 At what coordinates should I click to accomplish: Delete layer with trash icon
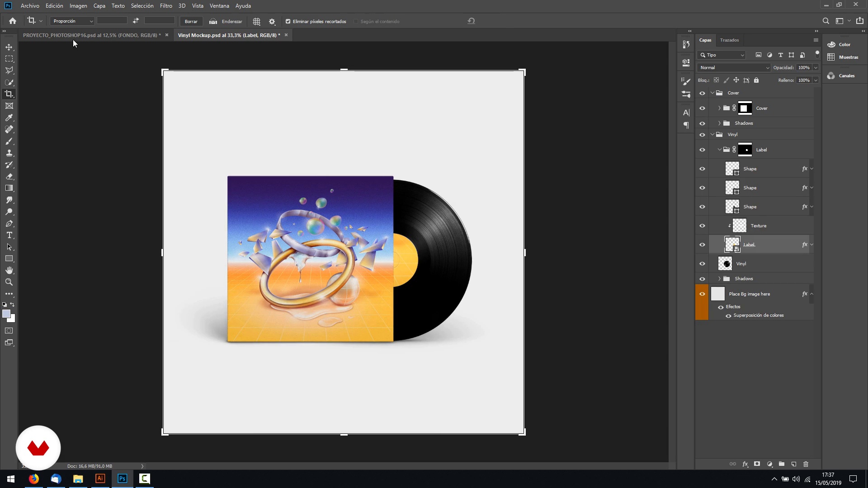(x=806, y=464)
